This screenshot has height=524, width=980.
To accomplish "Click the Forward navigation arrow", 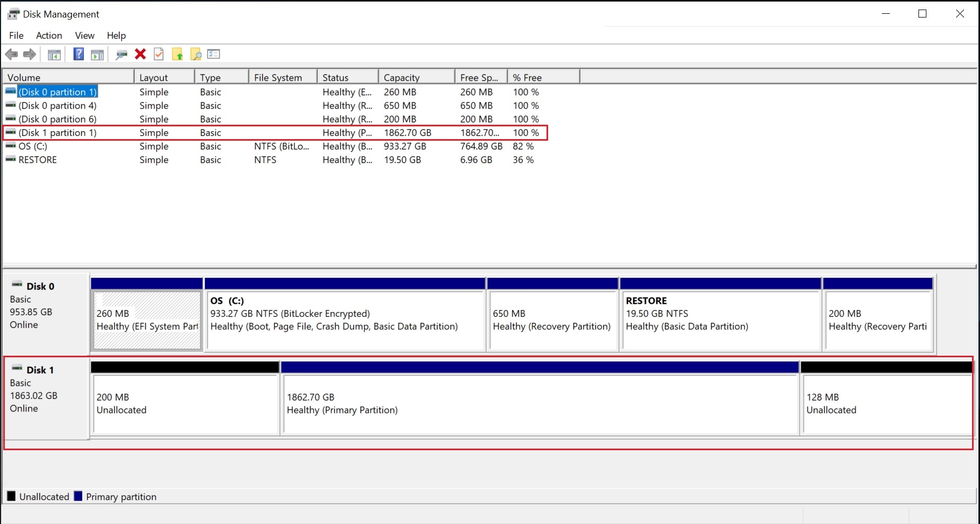I will tap(30, 54).
